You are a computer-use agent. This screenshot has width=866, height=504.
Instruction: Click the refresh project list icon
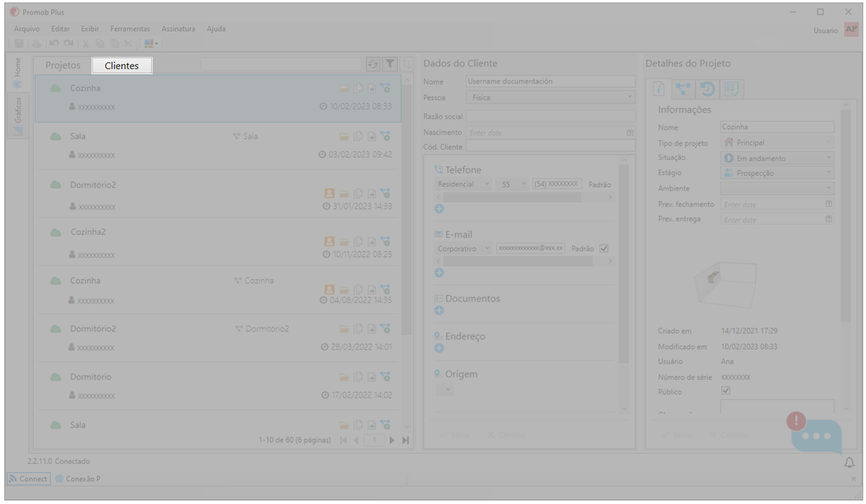[x=372, y=65]
